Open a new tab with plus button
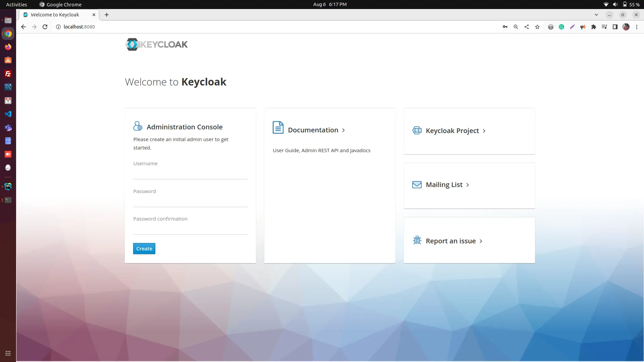This screenshot has height=362, width=644. (107, 15)
